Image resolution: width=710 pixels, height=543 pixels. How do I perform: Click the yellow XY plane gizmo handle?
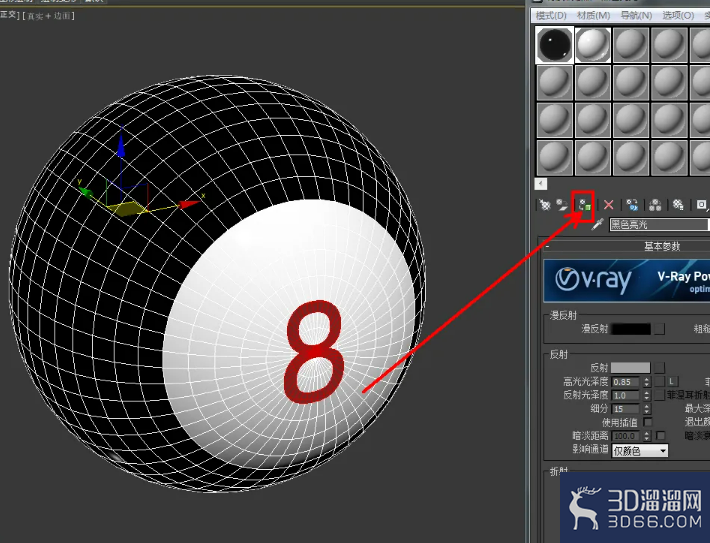126,209
